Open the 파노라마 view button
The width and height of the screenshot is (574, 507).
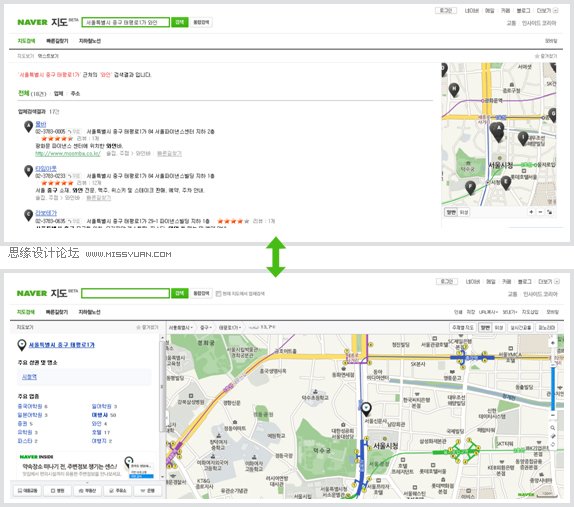pyautogui.click(x=547, y=327)
